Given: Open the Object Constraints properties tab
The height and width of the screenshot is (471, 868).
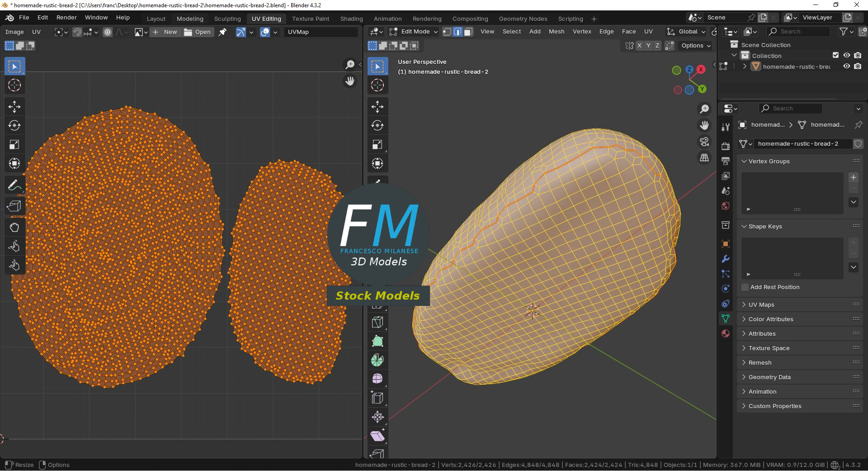Looking at the screenshot, I should point(726,304).
